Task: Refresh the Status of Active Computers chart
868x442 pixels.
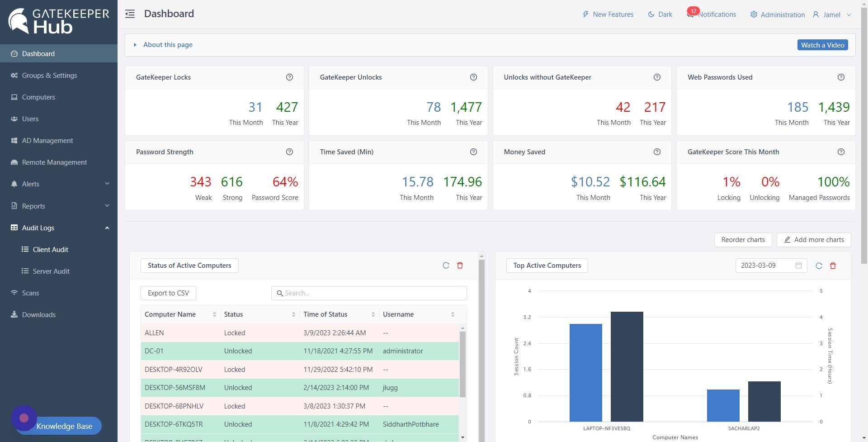Action: [446, 266]
